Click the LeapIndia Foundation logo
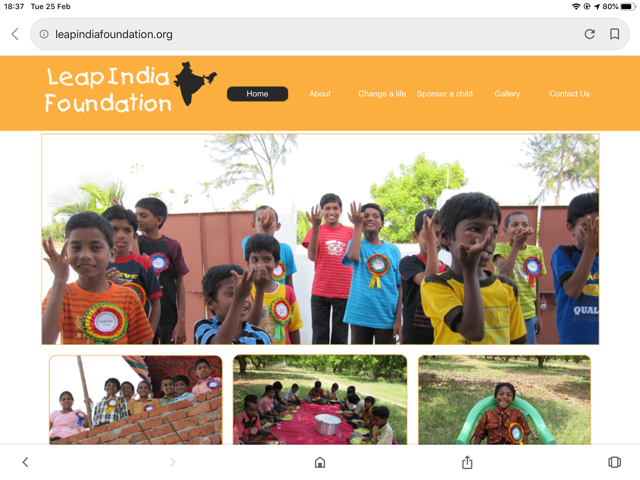 pyautogui.click(x=131, y=87)
